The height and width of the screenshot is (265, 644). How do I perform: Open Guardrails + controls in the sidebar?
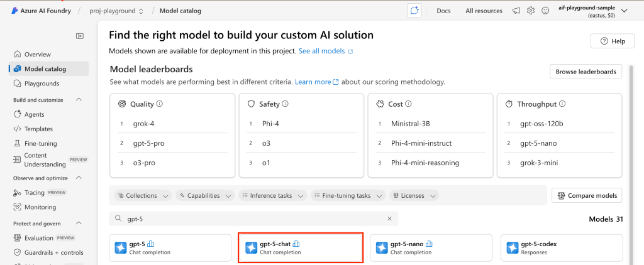coord(48,252)
